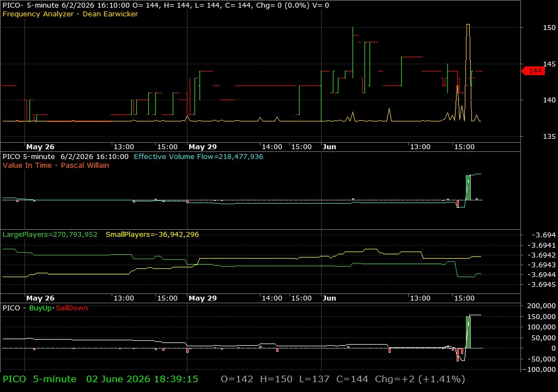Click the -3.6942 axis value
The height and width of the screenshot is (392, 558).
[541, 255]
